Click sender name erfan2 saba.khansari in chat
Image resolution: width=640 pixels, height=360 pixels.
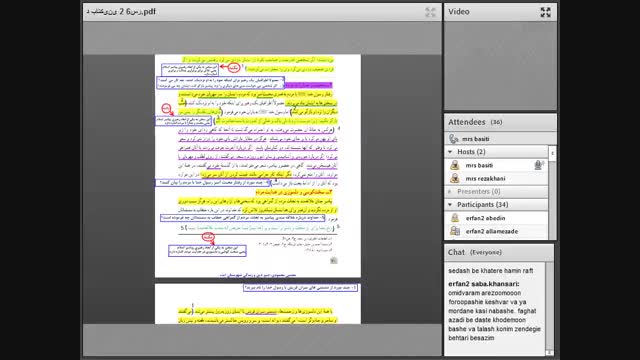click(484, 284)
